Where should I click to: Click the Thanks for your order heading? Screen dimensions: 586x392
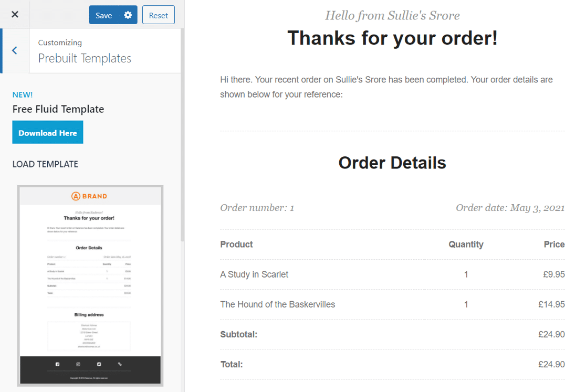(x=392, y=38)
